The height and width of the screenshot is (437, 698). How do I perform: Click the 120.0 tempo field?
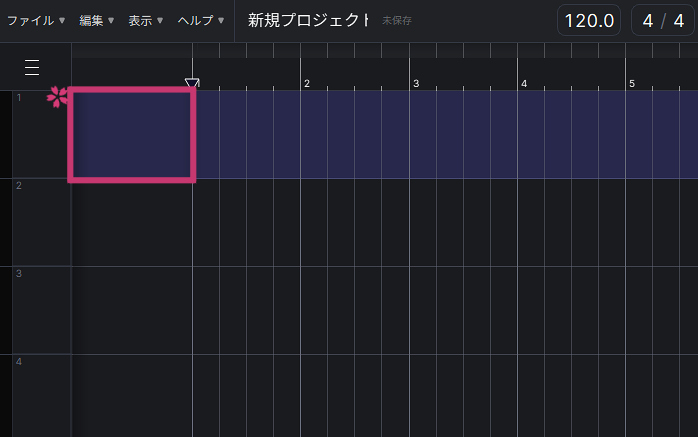589,20
